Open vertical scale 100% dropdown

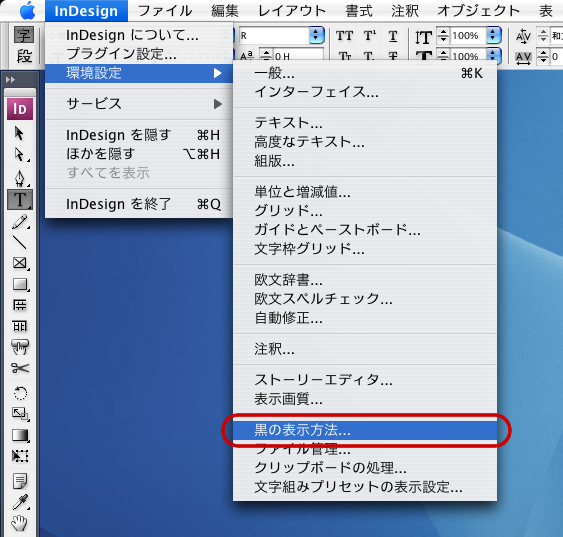(x=494, y=36)
